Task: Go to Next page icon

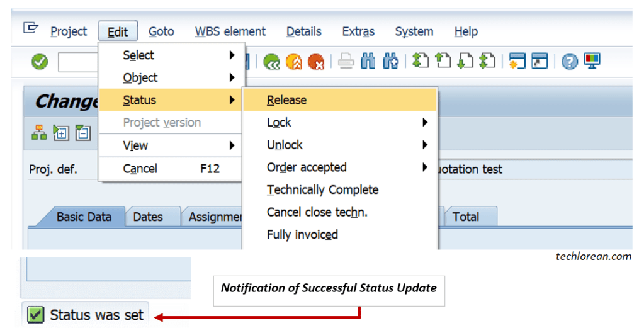Action: coord(465,61)
